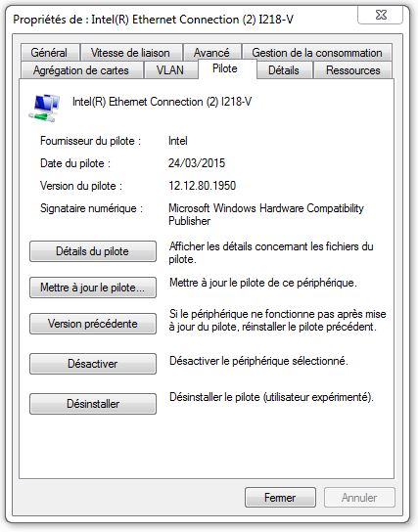Viewport: 418px width, 532px height.
Task: Click the Désinstaller button
Action: coord(93,404)
